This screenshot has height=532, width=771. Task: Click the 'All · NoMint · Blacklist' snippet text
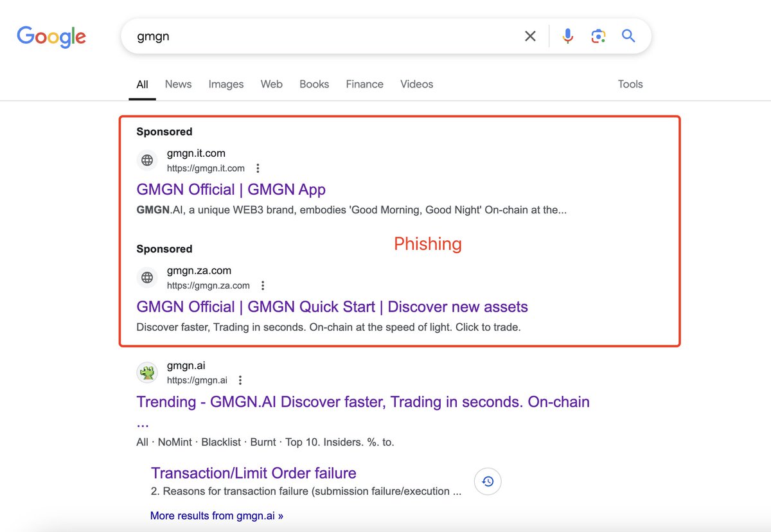[265, 442]
